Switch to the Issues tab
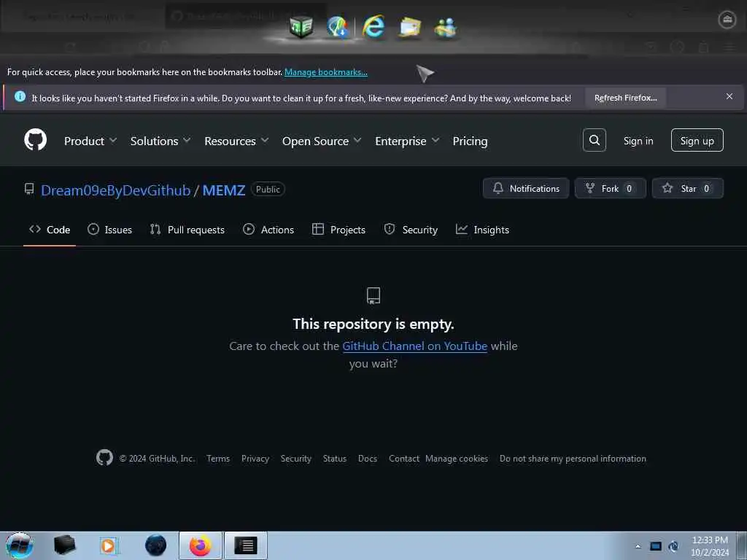Screen dimensions: 747x560 [109, 230]
